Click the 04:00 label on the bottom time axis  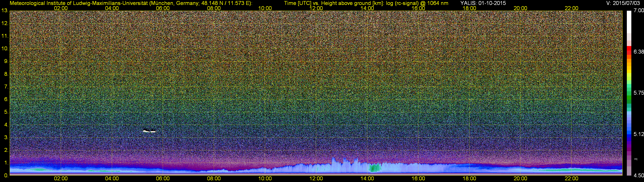[112, 179]
